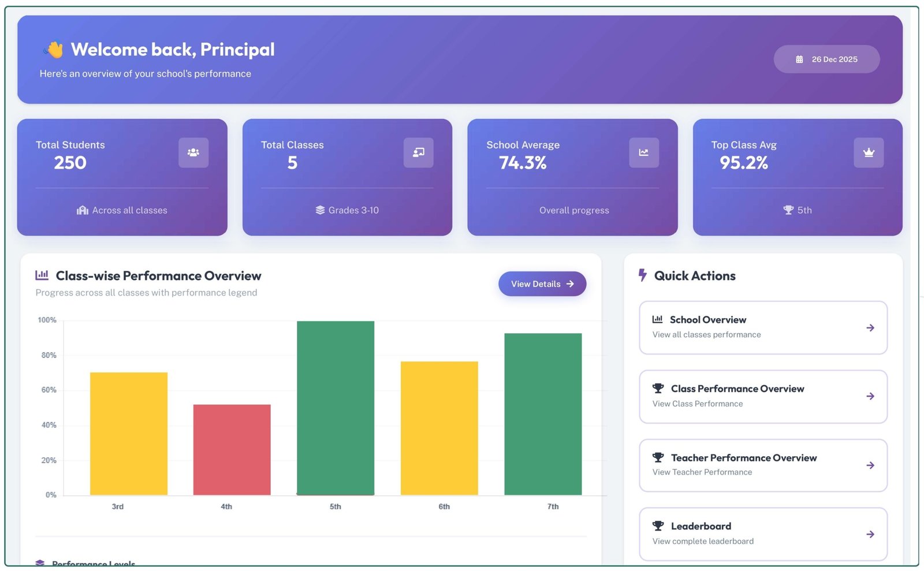
Task: Click the crown icon in Top Class Avg card
Action: click(x=868, y=152)
